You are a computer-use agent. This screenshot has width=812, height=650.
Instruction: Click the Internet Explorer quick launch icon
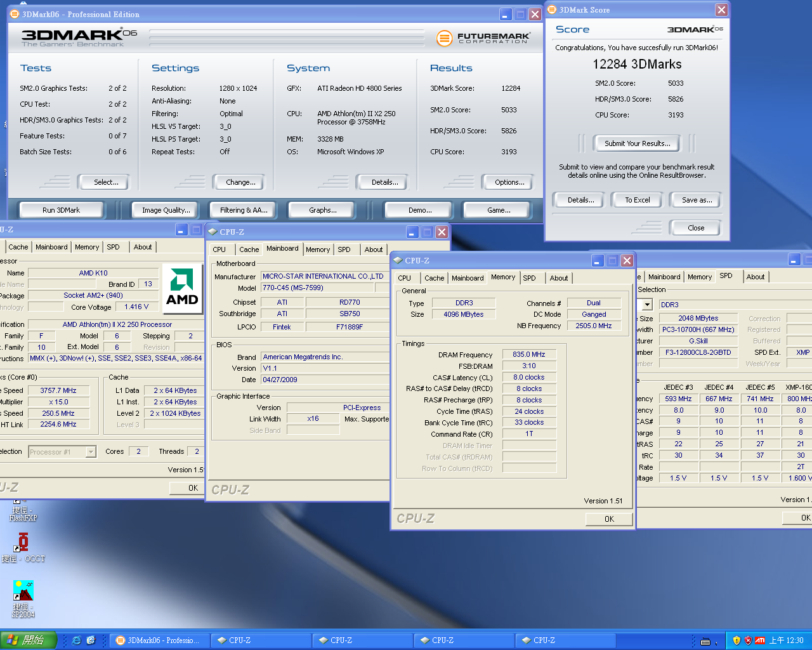[77, 640]
